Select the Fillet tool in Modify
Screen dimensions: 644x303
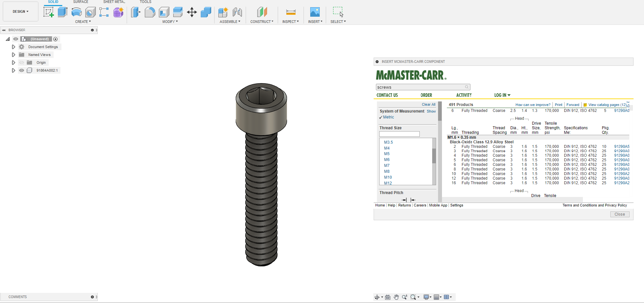150,12
